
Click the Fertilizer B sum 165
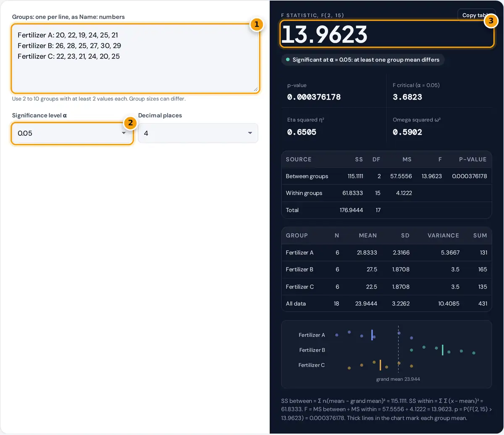482,269
